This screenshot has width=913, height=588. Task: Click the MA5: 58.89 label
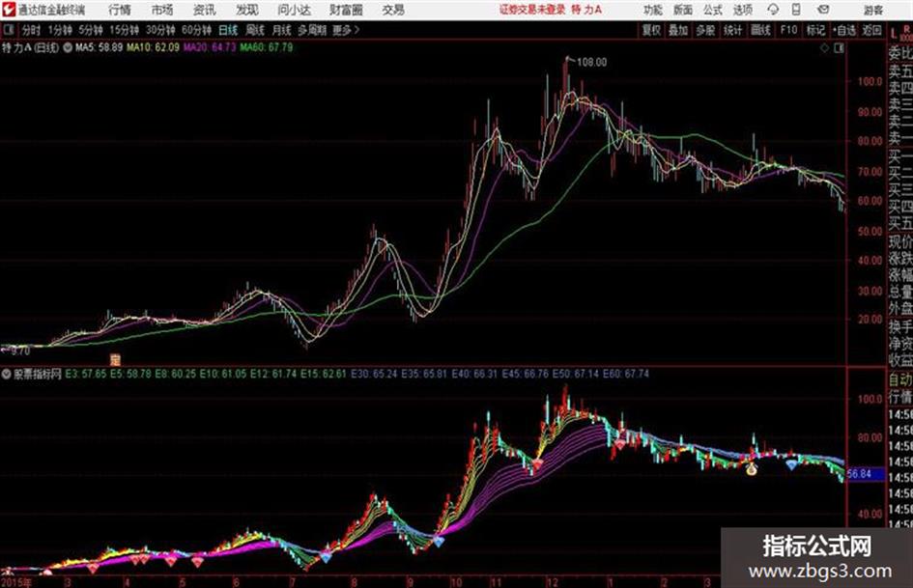[99, 47]
